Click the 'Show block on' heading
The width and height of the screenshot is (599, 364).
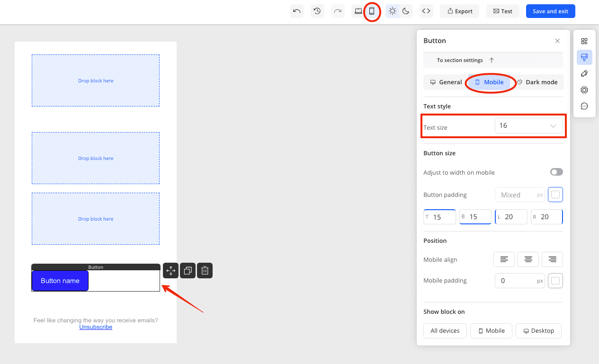point(444,312)
